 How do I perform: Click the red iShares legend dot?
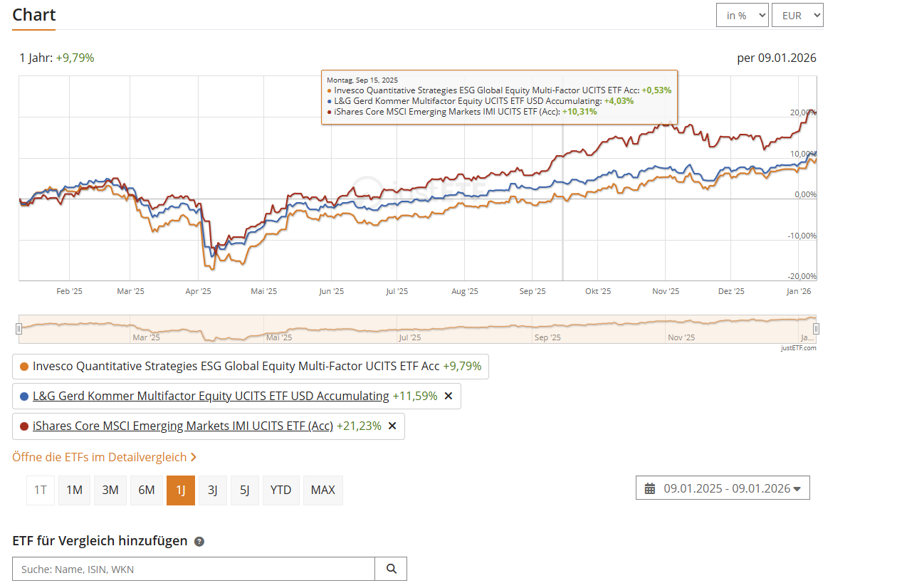(x=24, y=426)
